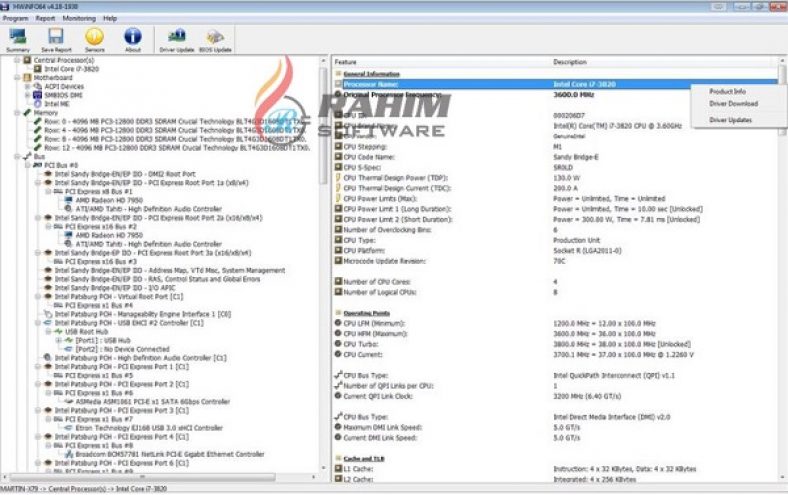The width and height of the screenshot is (788, 495).
Task: Click the Feature column header
Action: coord(345,62)
